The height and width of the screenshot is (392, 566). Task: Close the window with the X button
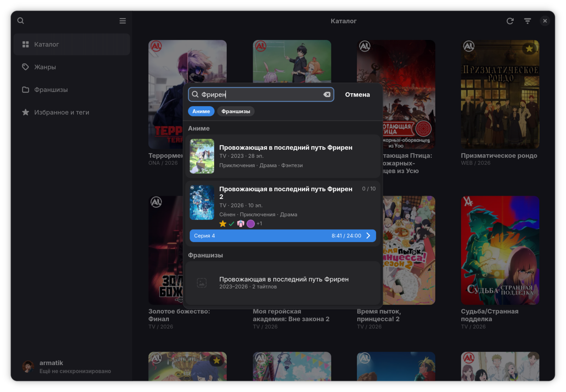click(545, 21)
